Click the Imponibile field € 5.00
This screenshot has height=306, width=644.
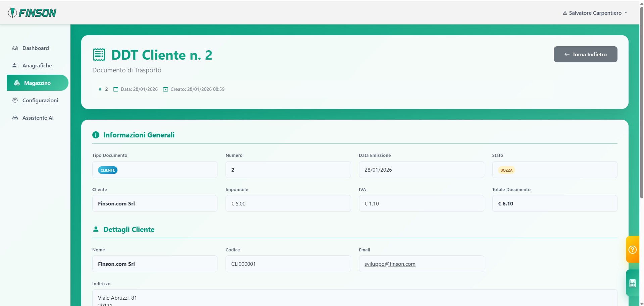pyautogui.click(x=288, y=203)
